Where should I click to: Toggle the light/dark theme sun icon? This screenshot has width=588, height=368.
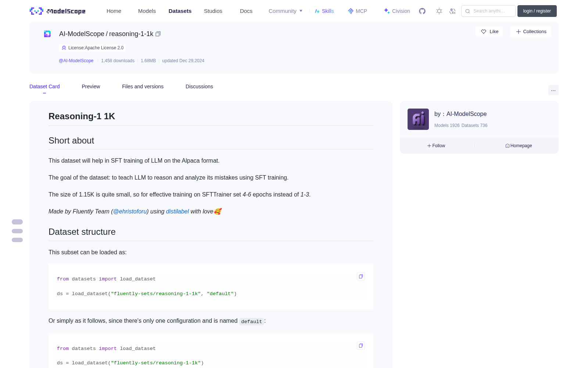(439, 11)
